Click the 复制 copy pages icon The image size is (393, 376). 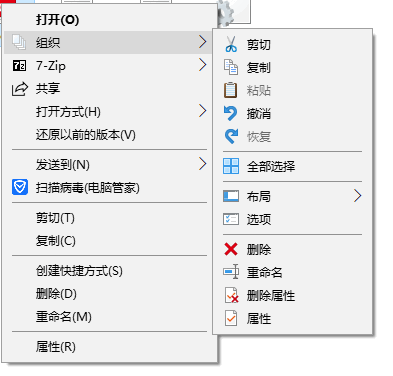(231, 67)
